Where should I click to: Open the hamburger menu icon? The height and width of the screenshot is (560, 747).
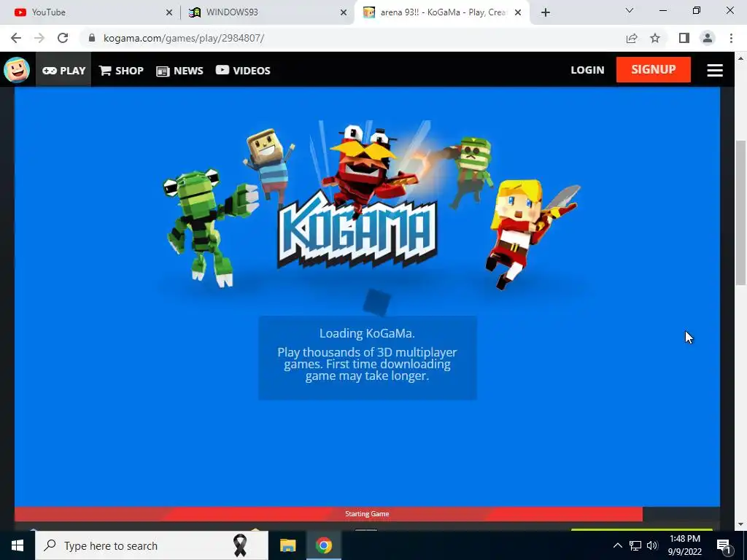pos(715,70)
